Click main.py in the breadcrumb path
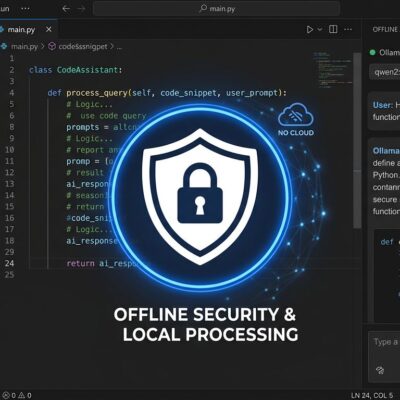This screenshot has width=400, height=400. [x=24, y=46]
